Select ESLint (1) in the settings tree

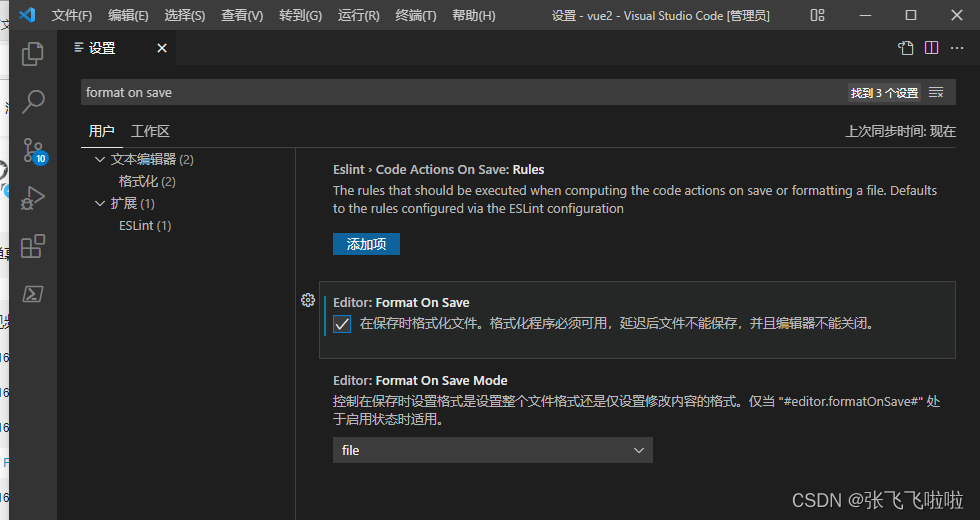coord(145,226)
